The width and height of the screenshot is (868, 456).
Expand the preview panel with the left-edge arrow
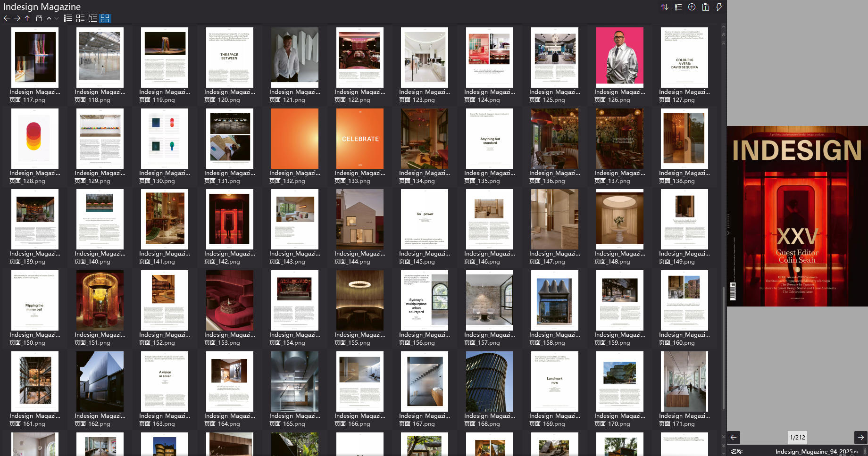click(x=728, y=233)
